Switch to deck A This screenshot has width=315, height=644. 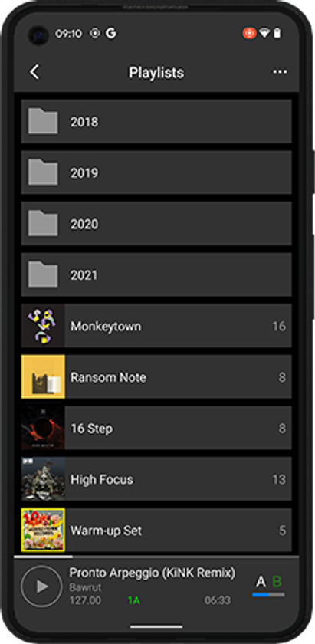[261, 582]
